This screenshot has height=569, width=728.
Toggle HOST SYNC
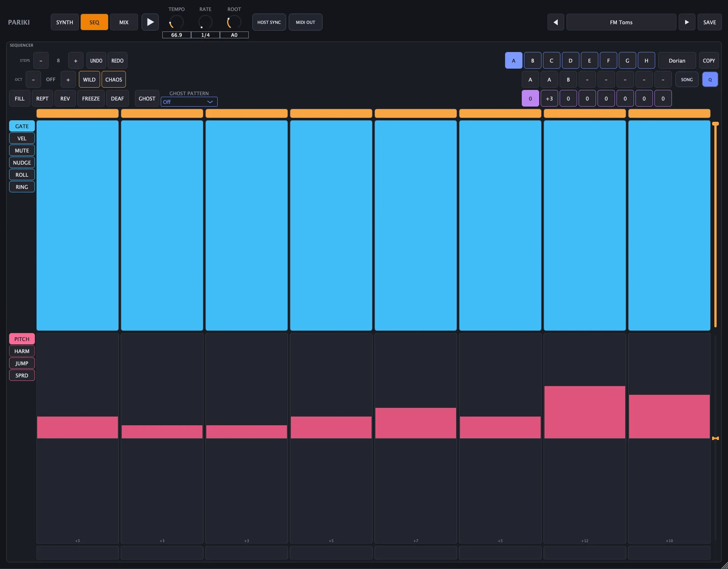tap(269, 22)
